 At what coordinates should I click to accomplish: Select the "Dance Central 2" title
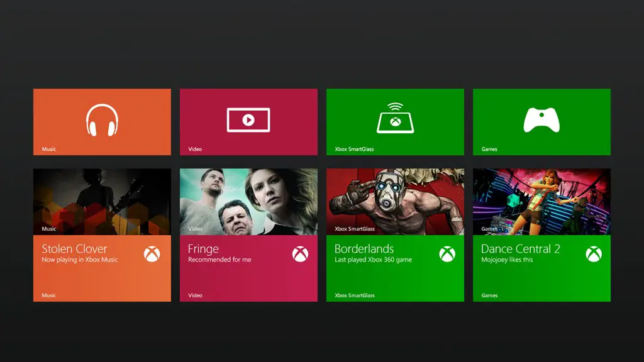point(520,249)
